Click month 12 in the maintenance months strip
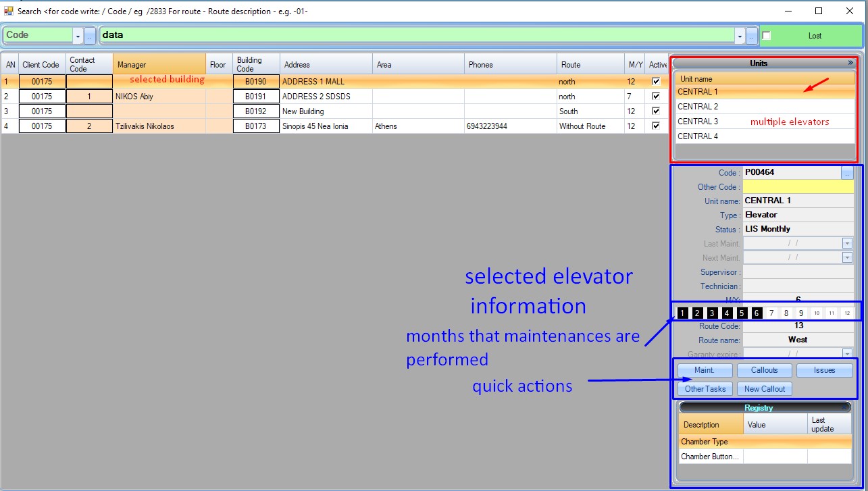The height and width of the screenshot is (491, 868). pyautogui.click(x=846, y=313)
